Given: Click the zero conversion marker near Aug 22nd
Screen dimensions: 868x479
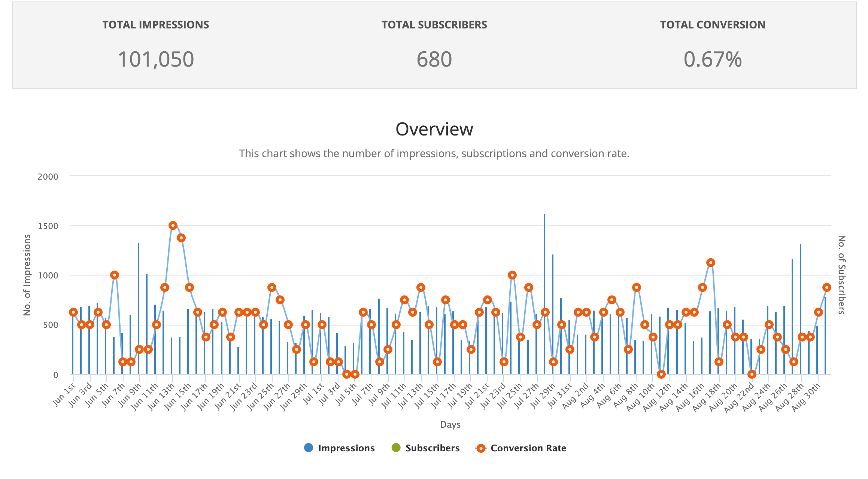Looking at the screenshot, I should [752, 374].
